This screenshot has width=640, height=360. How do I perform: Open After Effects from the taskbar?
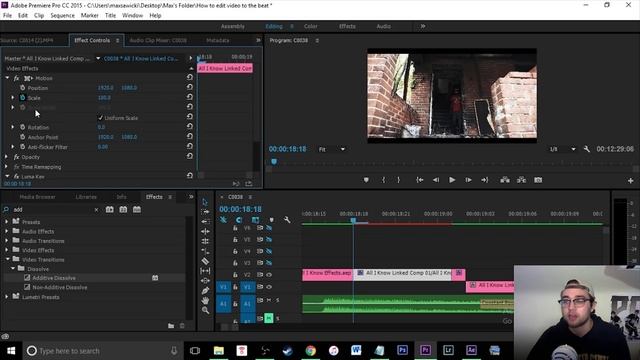[471, 350]
